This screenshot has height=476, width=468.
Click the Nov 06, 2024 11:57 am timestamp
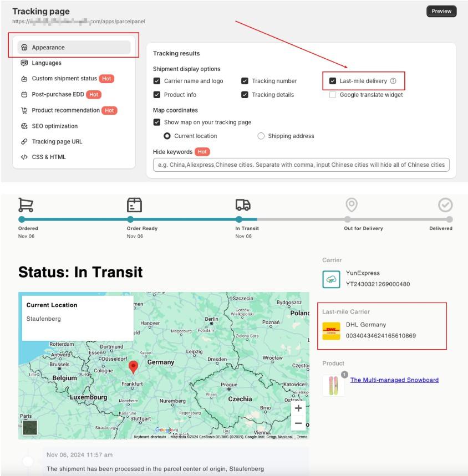(79, 455)
